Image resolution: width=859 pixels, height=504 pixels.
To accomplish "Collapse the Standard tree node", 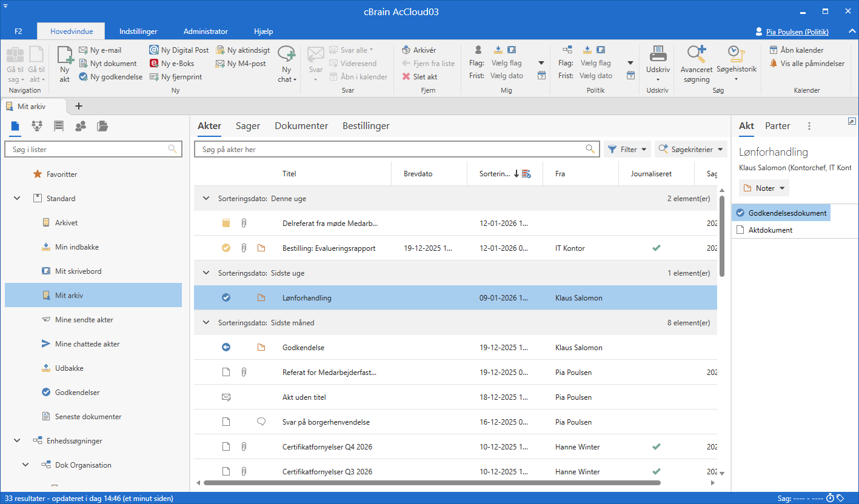I will point(17,199).
